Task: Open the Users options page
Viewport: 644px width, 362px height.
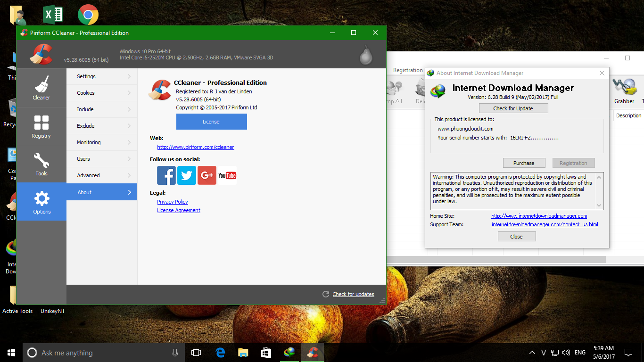Action: (102, 159)
